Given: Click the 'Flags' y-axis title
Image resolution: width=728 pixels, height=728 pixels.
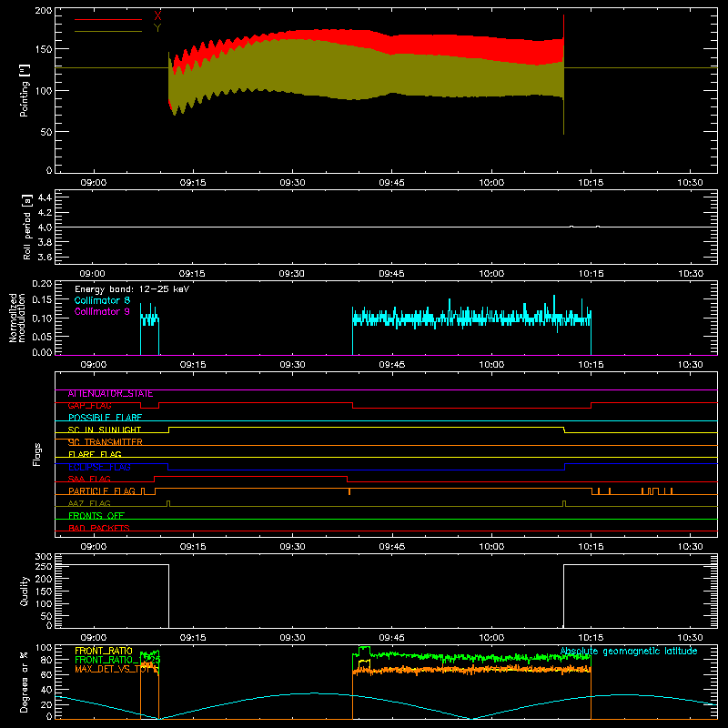Looking at the screenshot, I should click(36, 454).
